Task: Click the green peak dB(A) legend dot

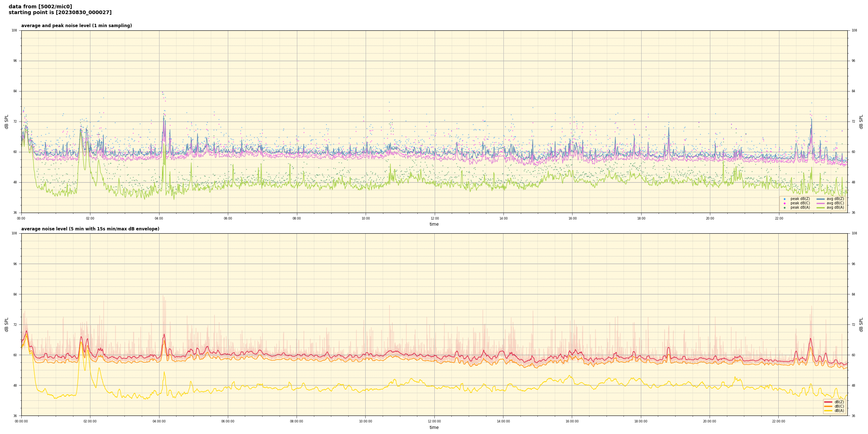Action: coord(784,208)
